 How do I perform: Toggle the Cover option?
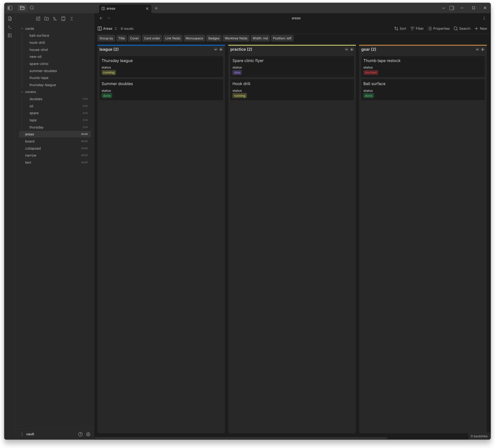coord(134,38)
